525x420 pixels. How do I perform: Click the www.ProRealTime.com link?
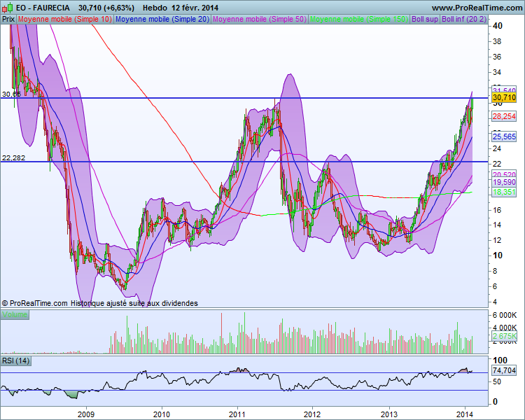(x=477, y=8)
